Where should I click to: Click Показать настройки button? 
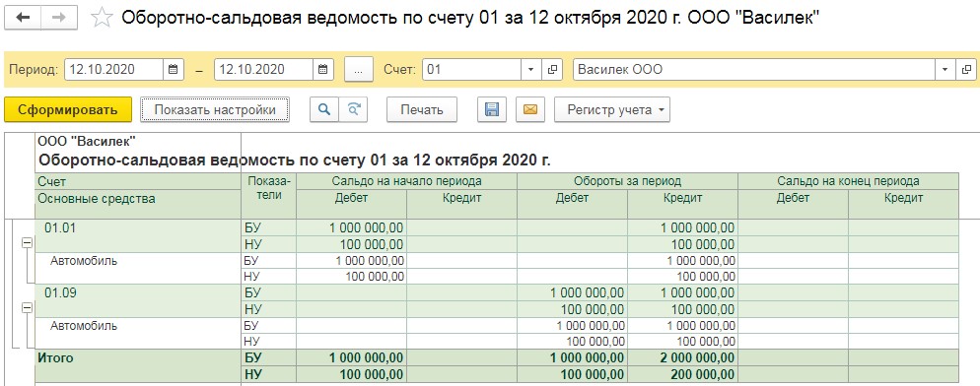pyautogui.click(x=215, y=110)
